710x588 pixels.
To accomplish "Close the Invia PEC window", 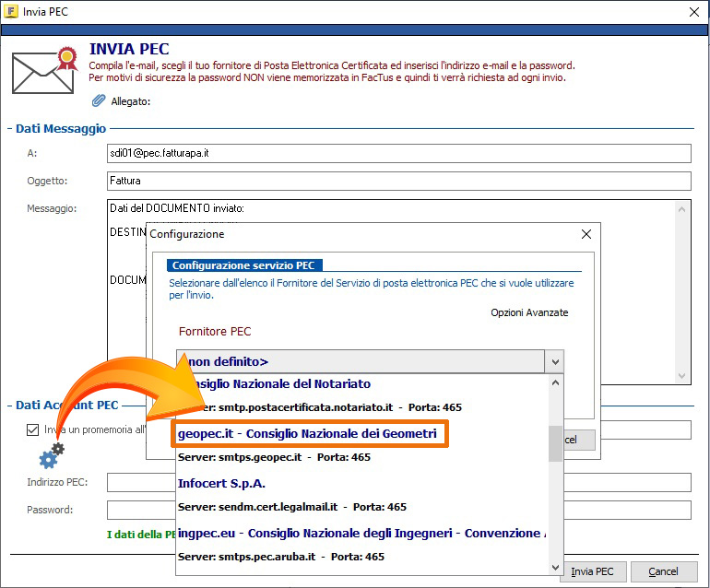I will tap(693, 12).
